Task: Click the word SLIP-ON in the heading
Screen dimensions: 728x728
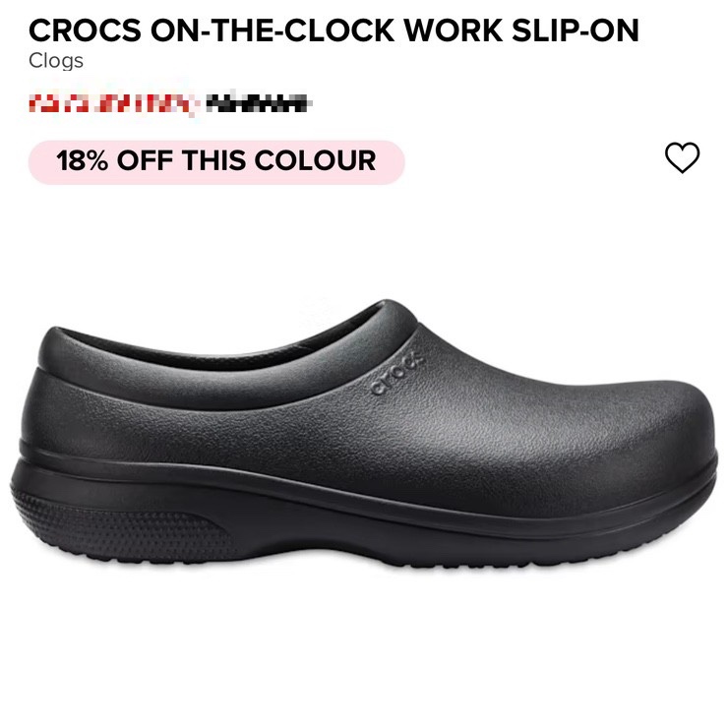Action: [576, 30]
